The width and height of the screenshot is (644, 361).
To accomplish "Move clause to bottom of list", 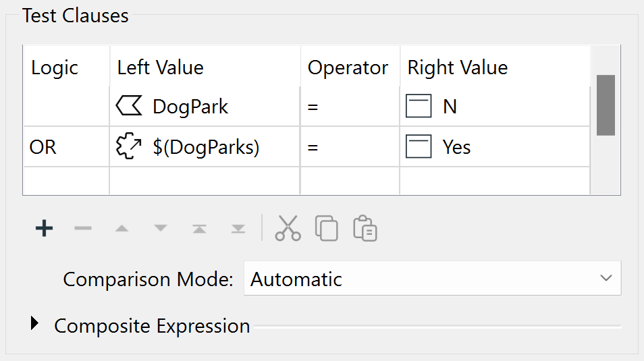I will point(238,228).
